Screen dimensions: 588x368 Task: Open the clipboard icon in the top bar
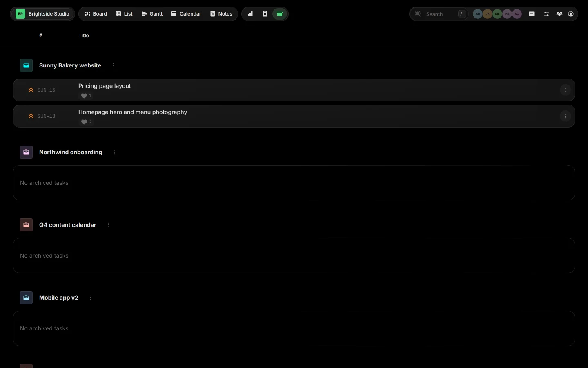(265, 14)
